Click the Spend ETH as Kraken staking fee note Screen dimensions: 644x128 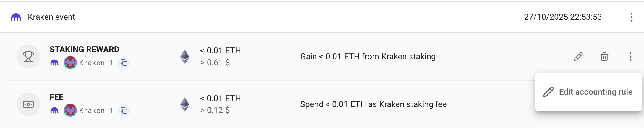click(373, 104)
